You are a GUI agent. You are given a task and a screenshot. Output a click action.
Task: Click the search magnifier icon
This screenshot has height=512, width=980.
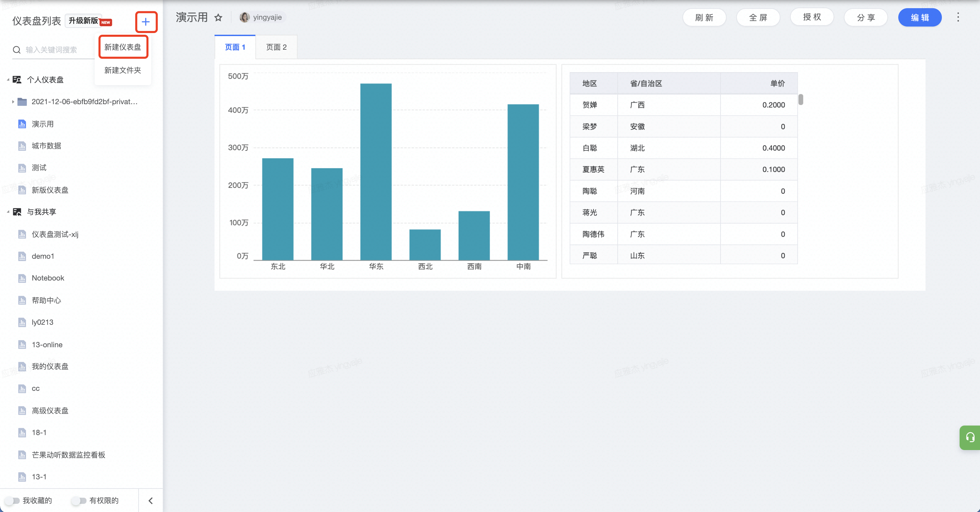16,50
